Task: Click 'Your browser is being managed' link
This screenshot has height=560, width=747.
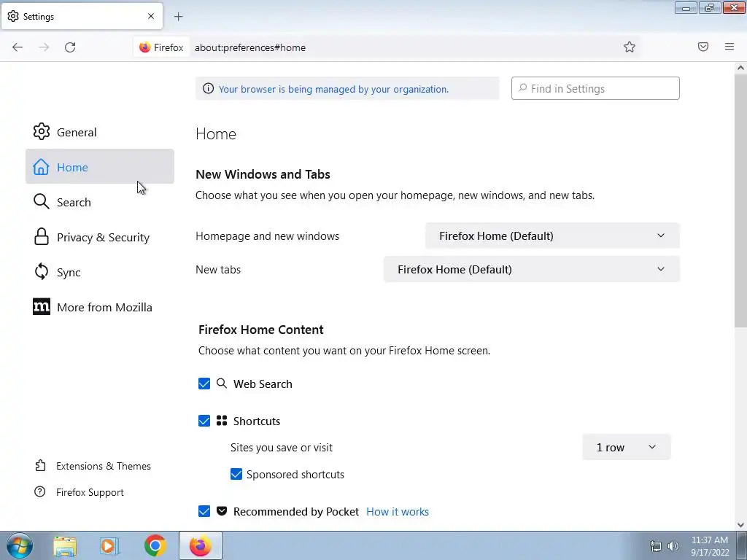Action: (333, 89)
